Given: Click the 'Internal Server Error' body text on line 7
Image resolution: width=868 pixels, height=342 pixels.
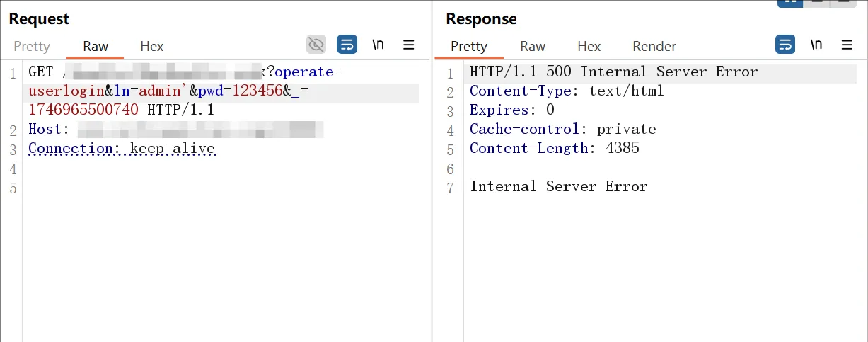Looking at the screenshot, I should pyautogui.click(x=559, y=186).
